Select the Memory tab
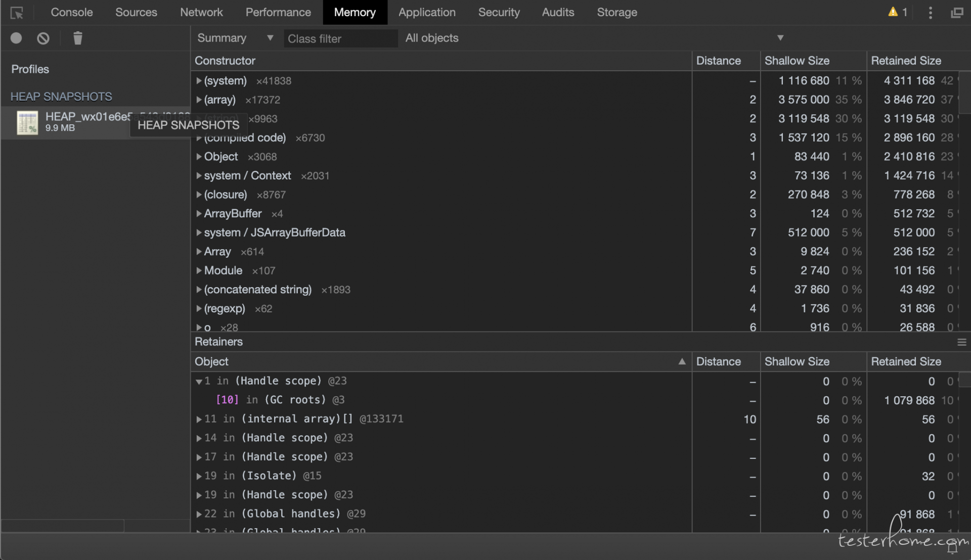The image size is (971, 560). 355,12
